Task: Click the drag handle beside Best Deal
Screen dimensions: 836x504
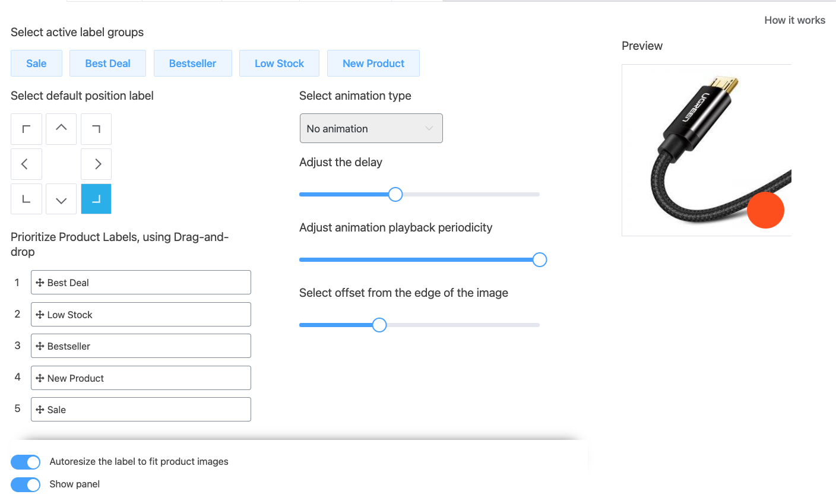Action: click(40, 282)
